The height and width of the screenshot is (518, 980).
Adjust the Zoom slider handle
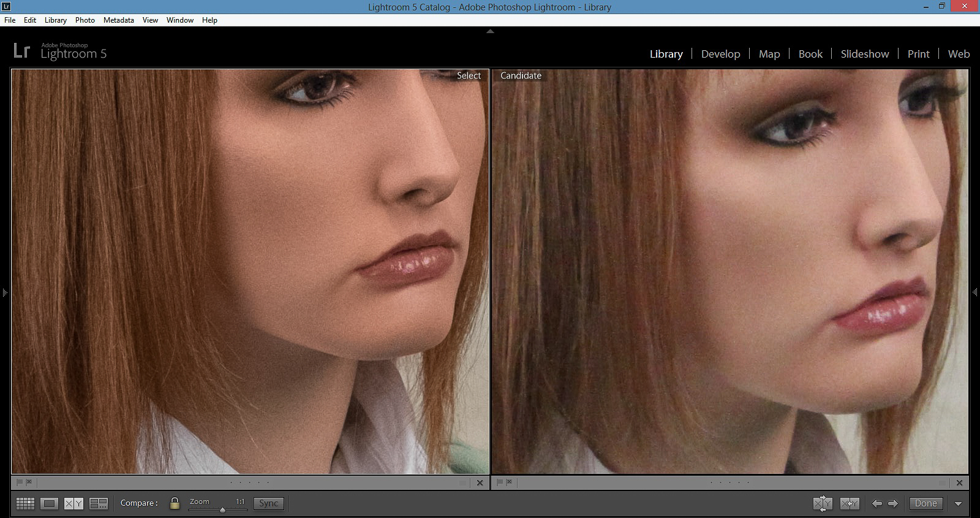222,509
